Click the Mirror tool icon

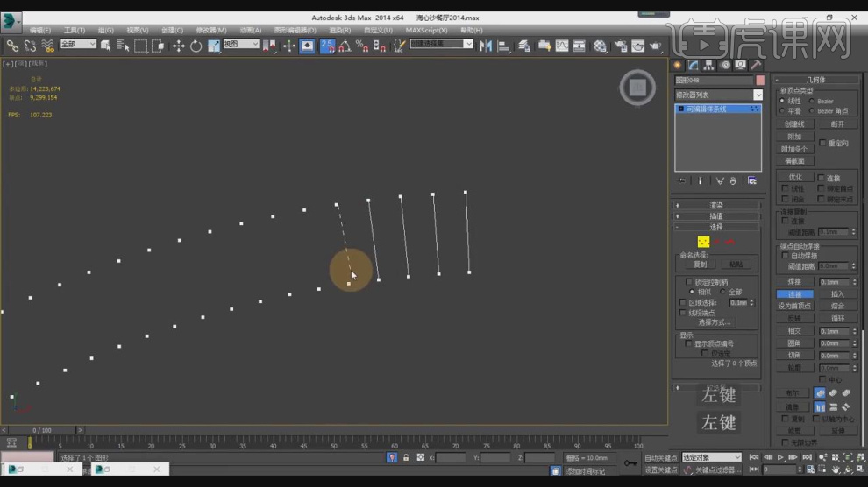(485, 46)
